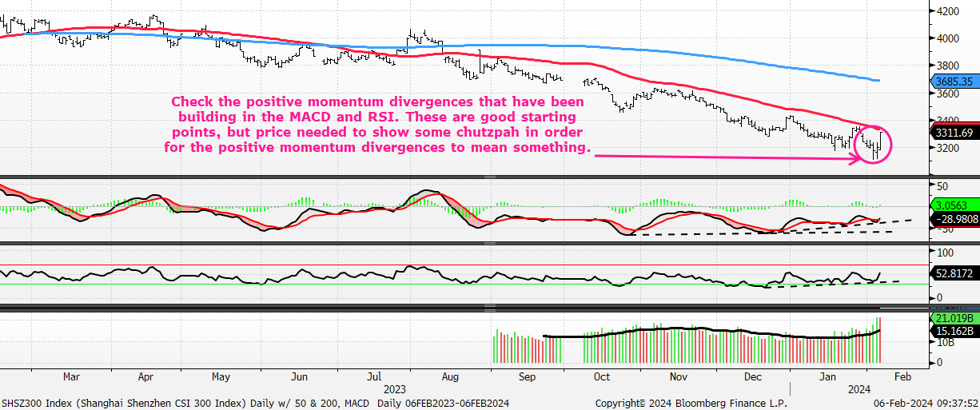Click the pink 3311.69 last price tag

(954, 133)
